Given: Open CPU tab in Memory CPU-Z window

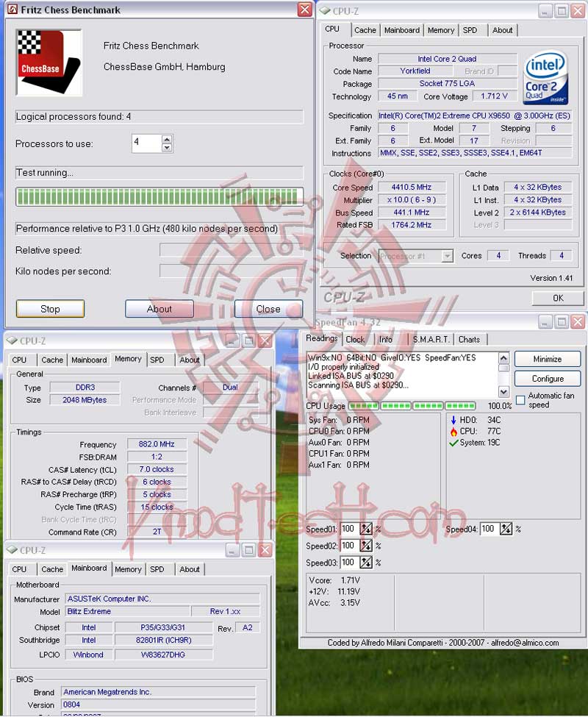Looking at the screenshot, I should tap(19, 360).
